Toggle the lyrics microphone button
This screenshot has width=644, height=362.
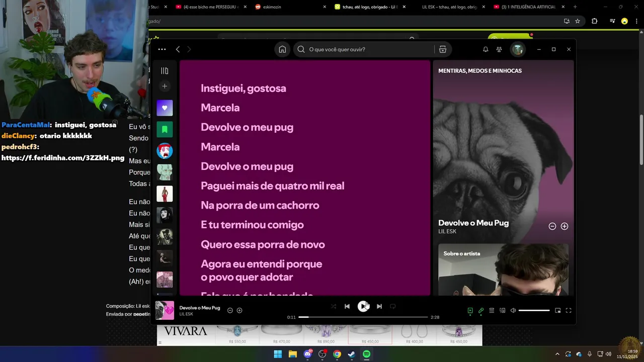pos(481,311)
